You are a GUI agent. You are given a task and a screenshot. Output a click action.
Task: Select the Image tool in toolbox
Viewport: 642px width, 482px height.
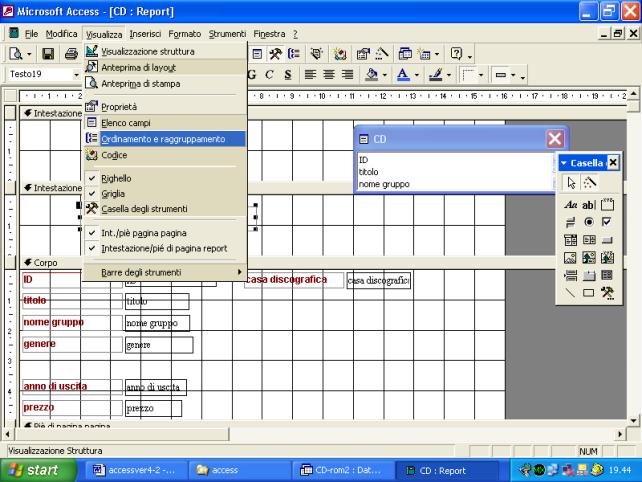(x=570, y=258)
